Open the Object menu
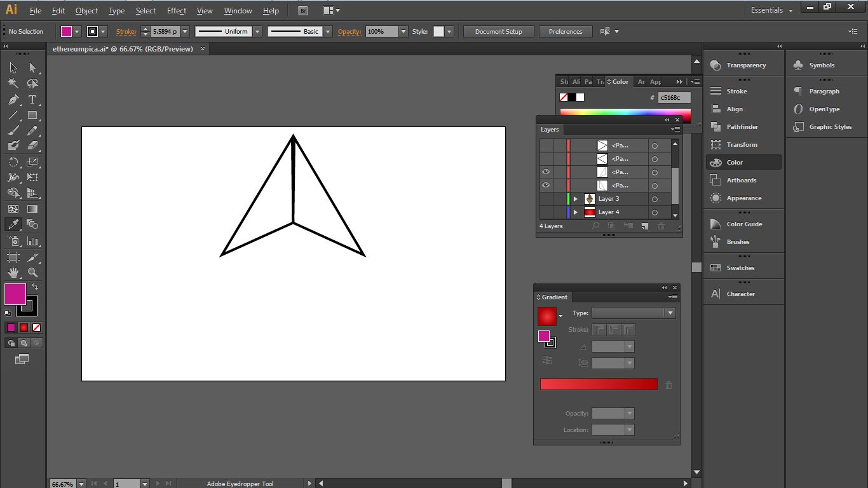This screenshot has height=488, width=868. (x=86, y=11)
